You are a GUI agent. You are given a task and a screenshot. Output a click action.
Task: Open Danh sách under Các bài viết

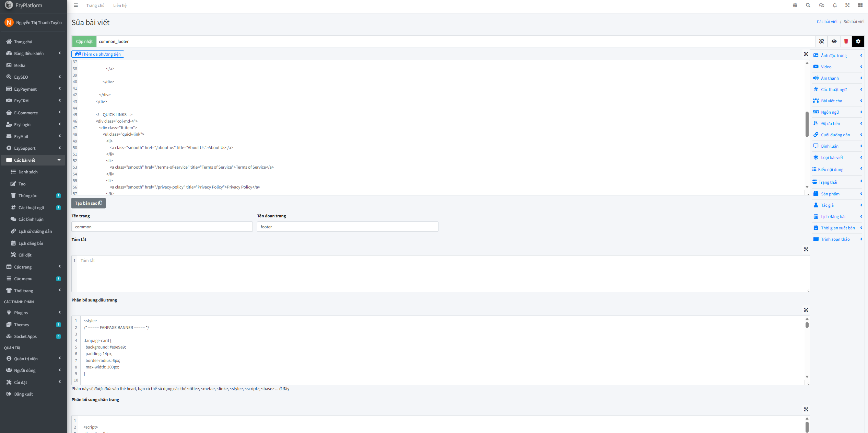coord(28,172)
